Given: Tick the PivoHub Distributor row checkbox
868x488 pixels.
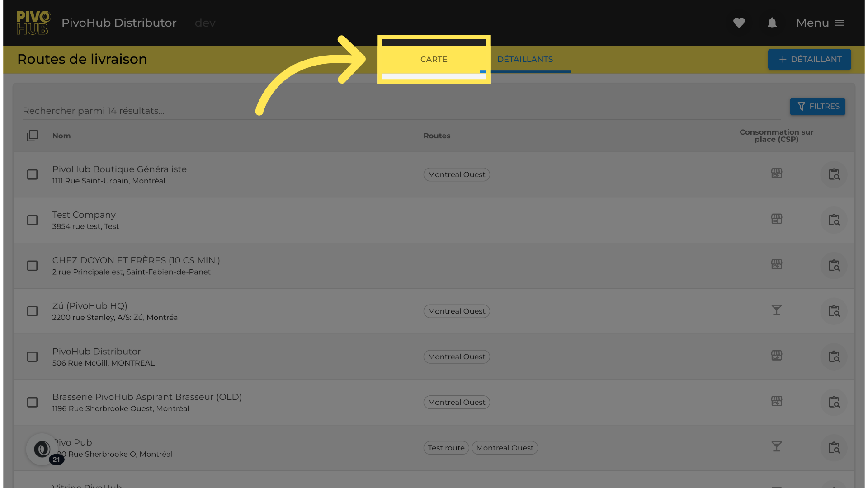Looking at the screenshot, I should click(32, 357).
